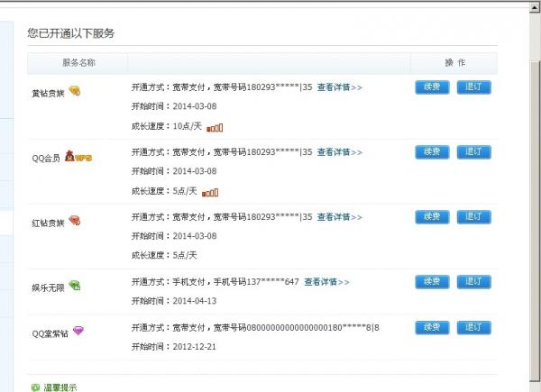Click the 黄钻贵族 service name

[x=48, y=94]
